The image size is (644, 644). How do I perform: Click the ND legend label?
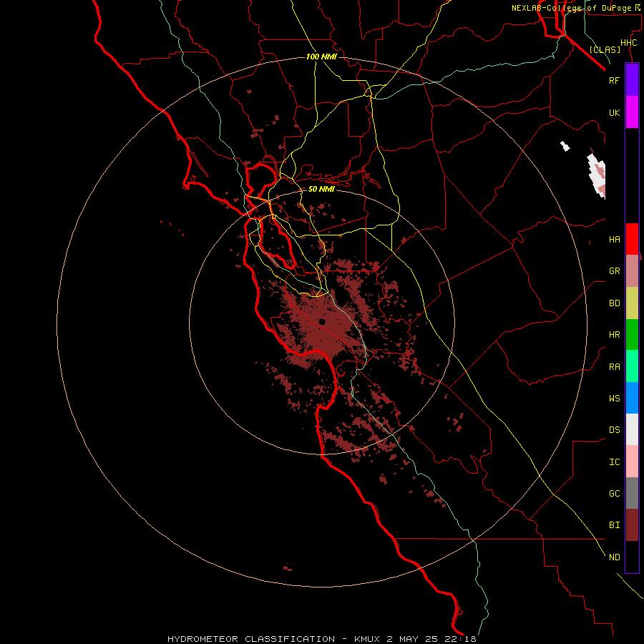pos(614,557)
